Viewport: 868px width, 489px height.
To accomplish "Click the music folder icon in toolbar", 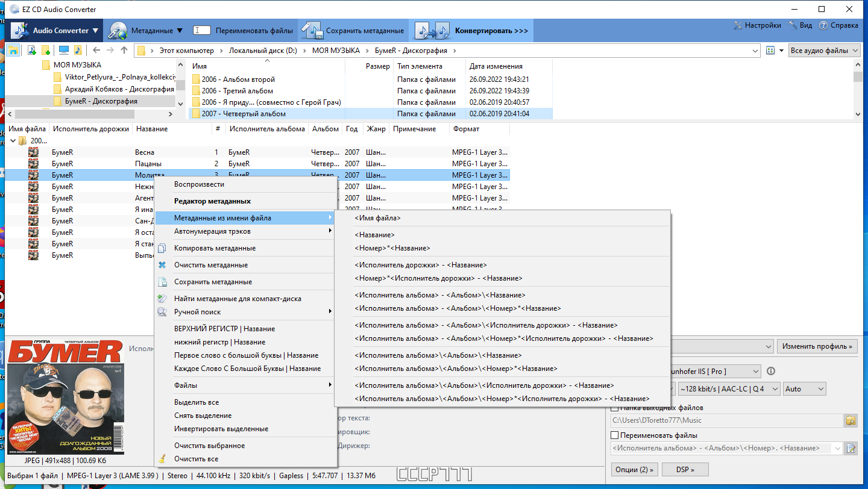I will tap(78, 51).
